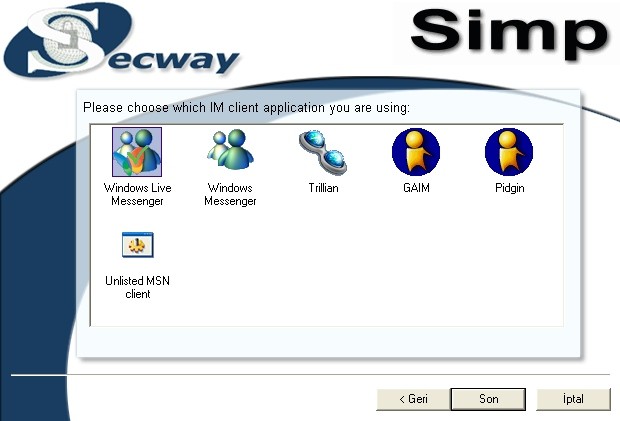Viewport: 620px width, 421px height.
Task: Click the "Windows Messenger" label text
Action: 230,194
